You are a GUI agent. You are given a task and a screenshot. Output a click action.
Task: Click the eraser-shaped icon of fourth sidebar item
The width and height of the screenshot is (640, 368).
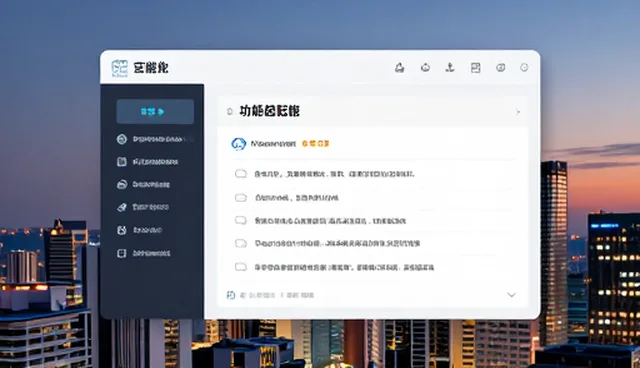tap(122, 207)
